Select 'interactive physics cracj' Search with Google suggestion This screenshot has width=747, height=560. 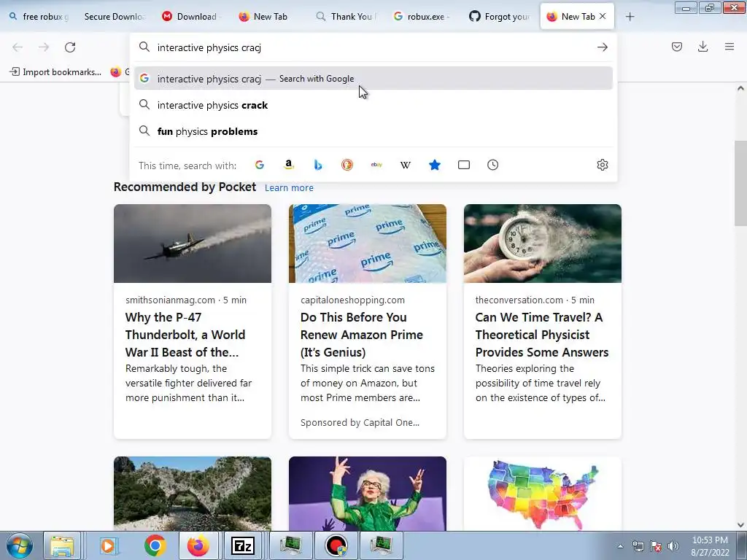(x=373, y=79)
